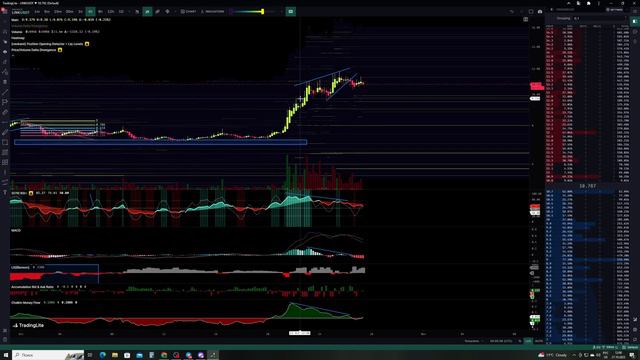Image resolution: width=640 pixels, height=360 pixels.
Task: Open the Timezone selector
Action: coord(473,341)
